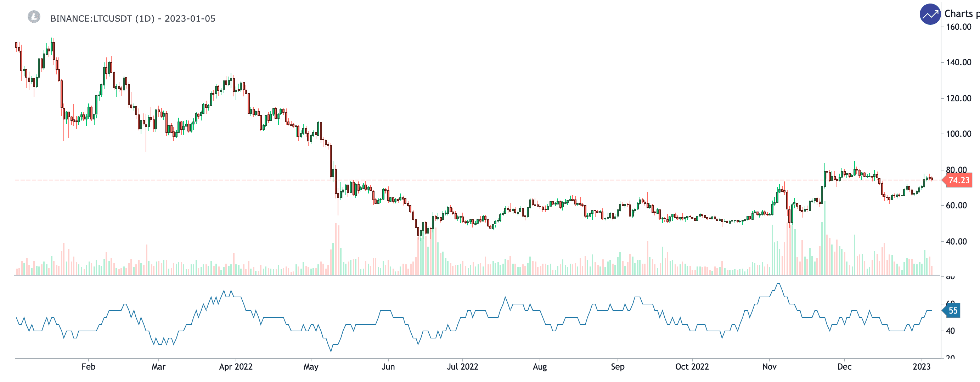Click the Apr 2022 time axis marker
This screenshot has width=980, height=382.
tap(236, 366)
